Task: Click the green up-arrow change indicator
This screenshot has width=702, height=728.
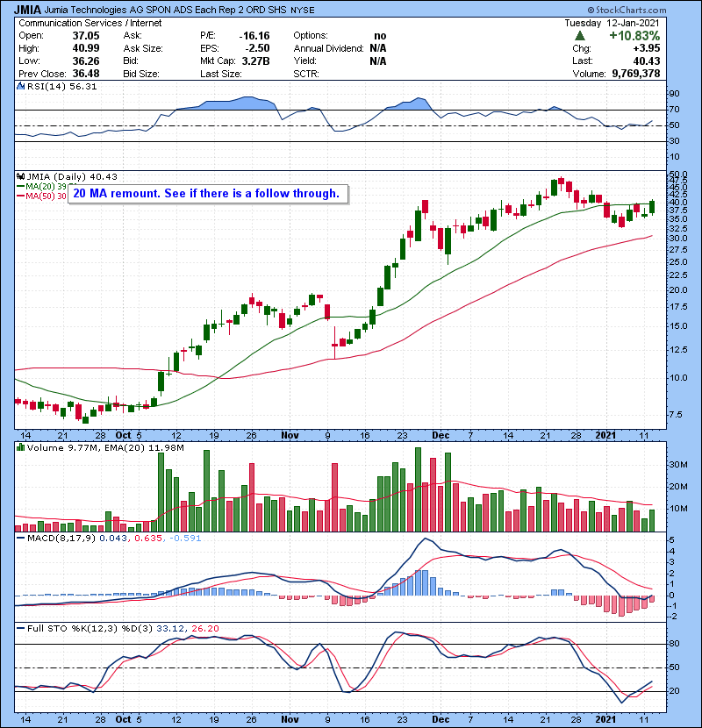Action: [580, 36]
